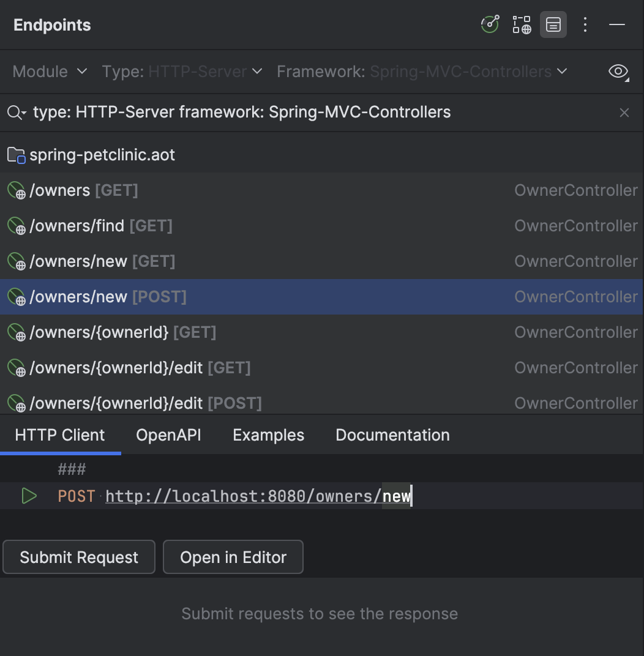This screenshot has width=644, height=656.
Task: Run the POST request with the green play icon
Action: coord(29,496)
